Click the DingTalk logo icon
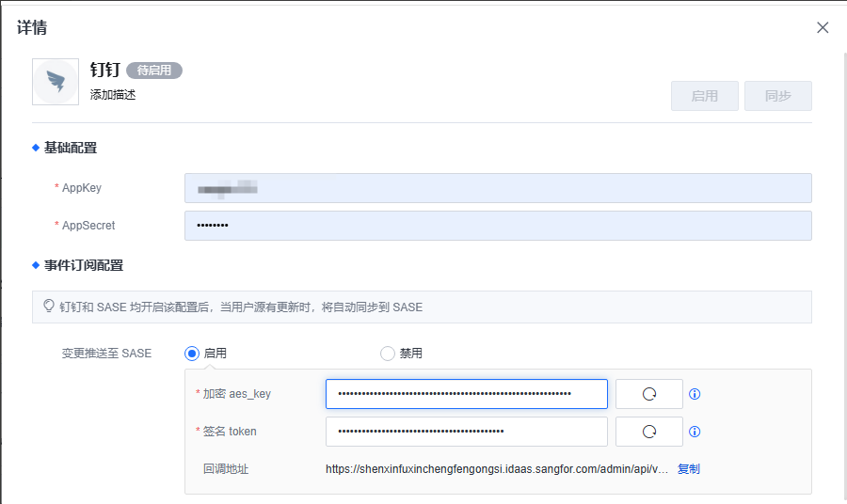Viewport: 847px width, 504px height. click(56, 82)
